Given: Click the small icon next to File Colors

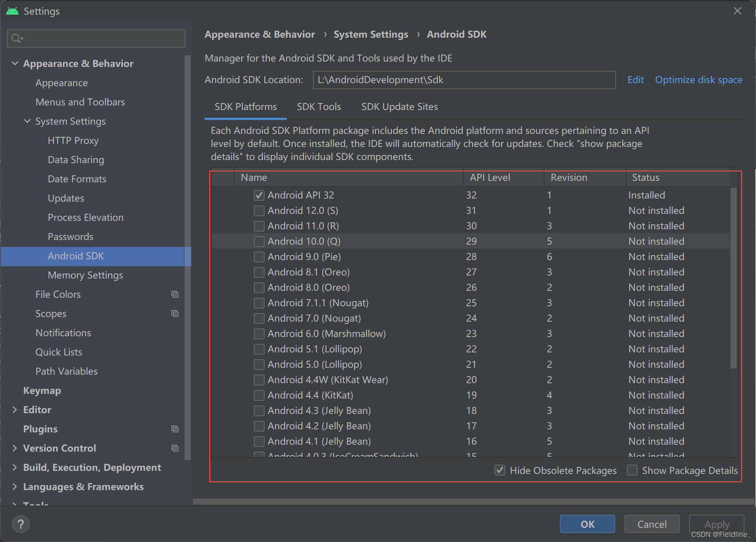Looking at the screenshot, I should point(175,294).
